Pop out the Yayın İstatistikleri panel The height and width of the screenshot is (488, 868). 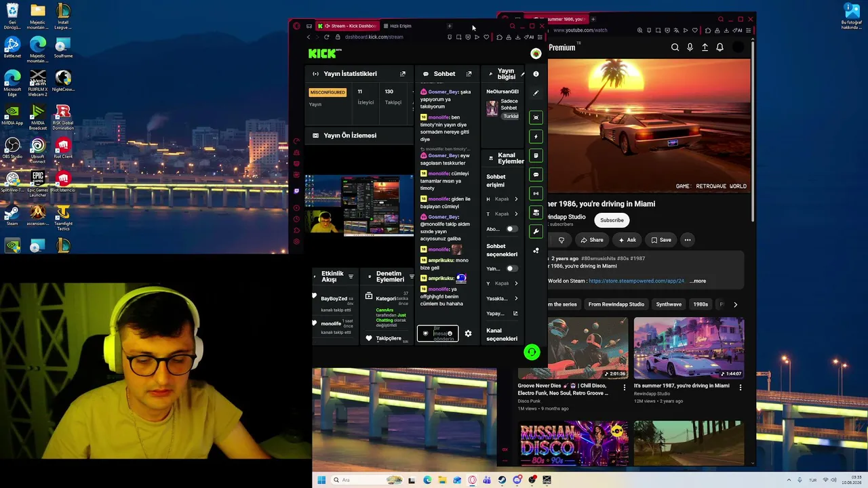point(403,74)
